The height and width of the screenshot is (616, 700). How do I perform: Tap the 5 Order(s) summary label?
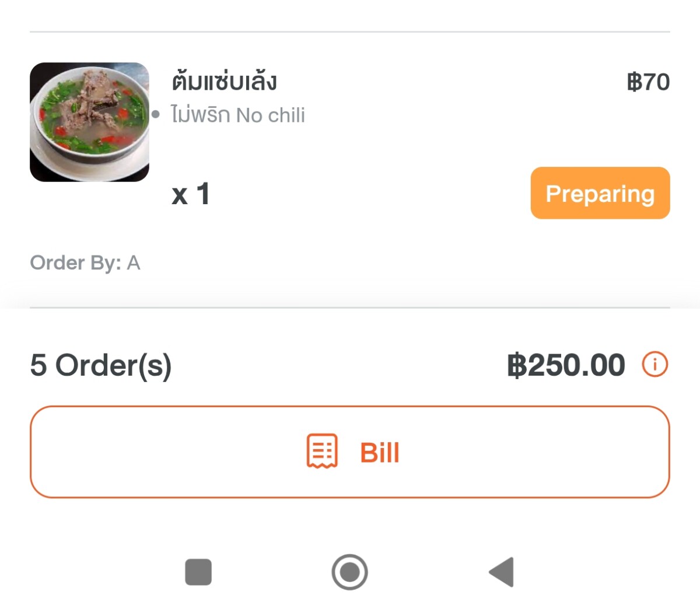pyautogui.click(x=101, y=365)
